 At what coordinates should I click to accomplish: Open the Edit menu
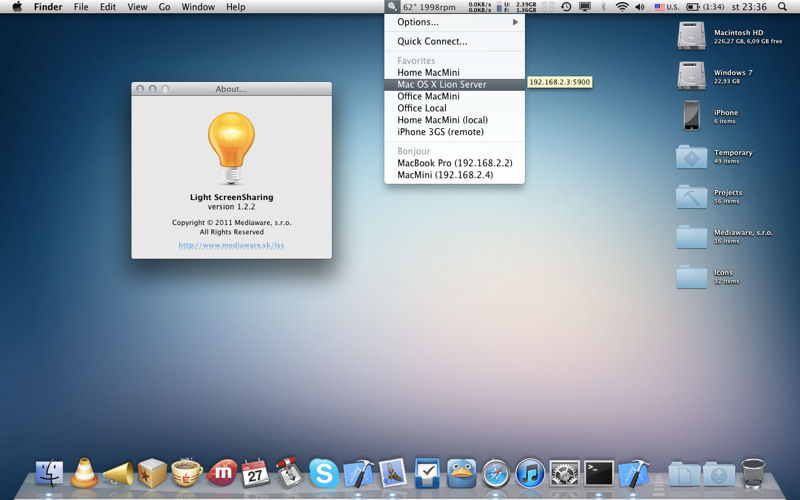click(x=108, y=7)
